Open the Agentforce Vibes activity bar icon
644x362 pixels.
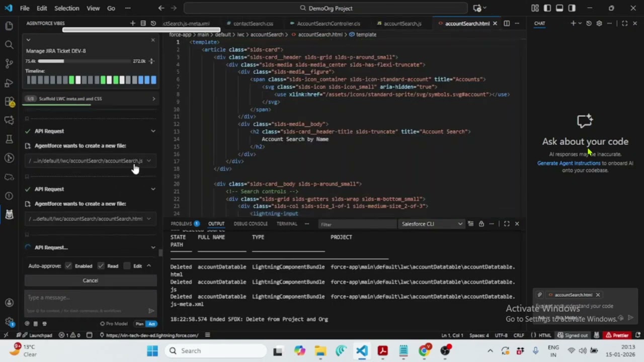point(9,215)
